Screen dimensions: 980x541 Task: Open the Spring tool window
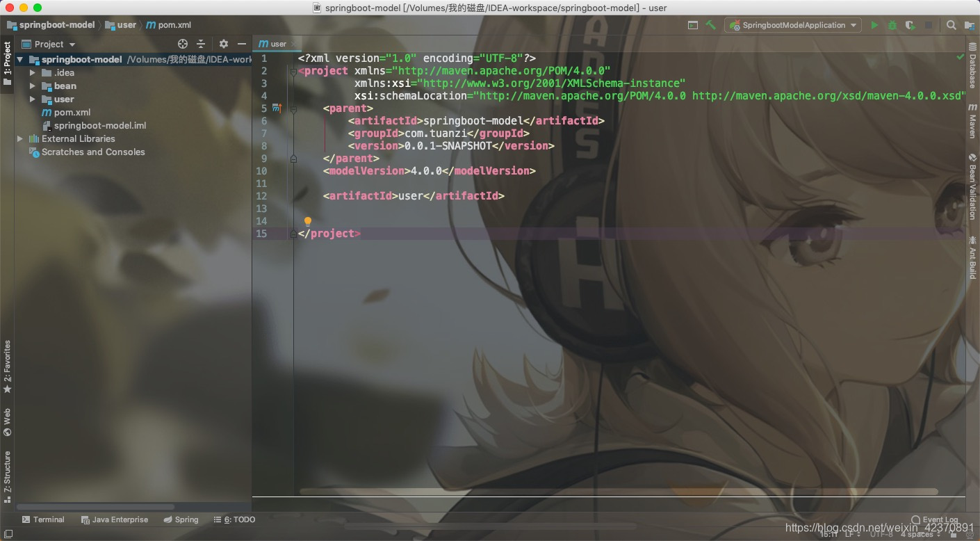(181, 519)
